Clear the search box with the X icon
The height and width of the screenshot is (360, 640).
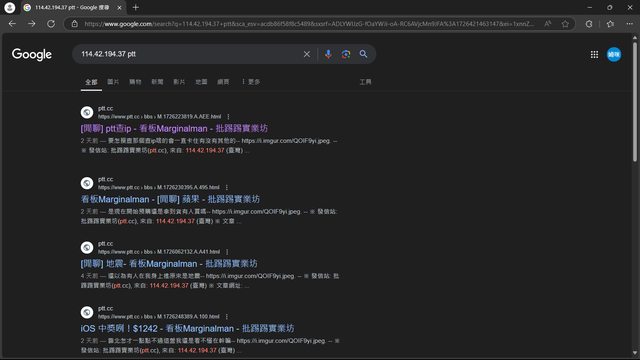coord(307,54)
